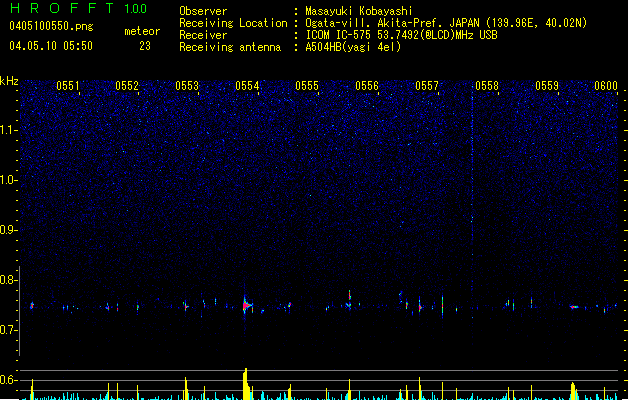Click the 0556 time marker
629x400 pixels.
pos(367,86)
